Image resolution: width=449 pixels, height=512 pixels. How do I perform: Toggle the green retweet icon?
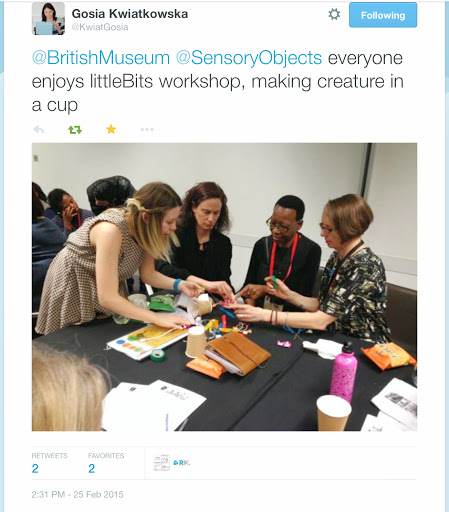pyautogui.click(x=75, y=129)
